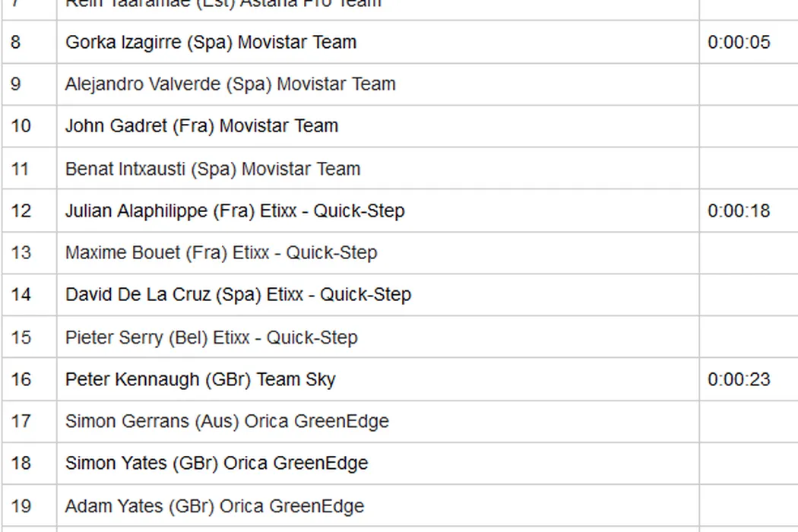Select Simon Gerrans Orica GreenEdge cell

(227, 422)
